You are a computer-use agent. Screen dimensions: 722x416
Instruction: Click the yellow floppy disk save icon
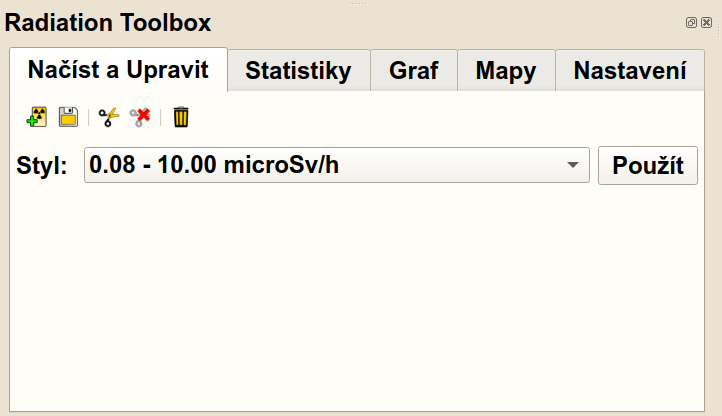click(x=68, y=117)
